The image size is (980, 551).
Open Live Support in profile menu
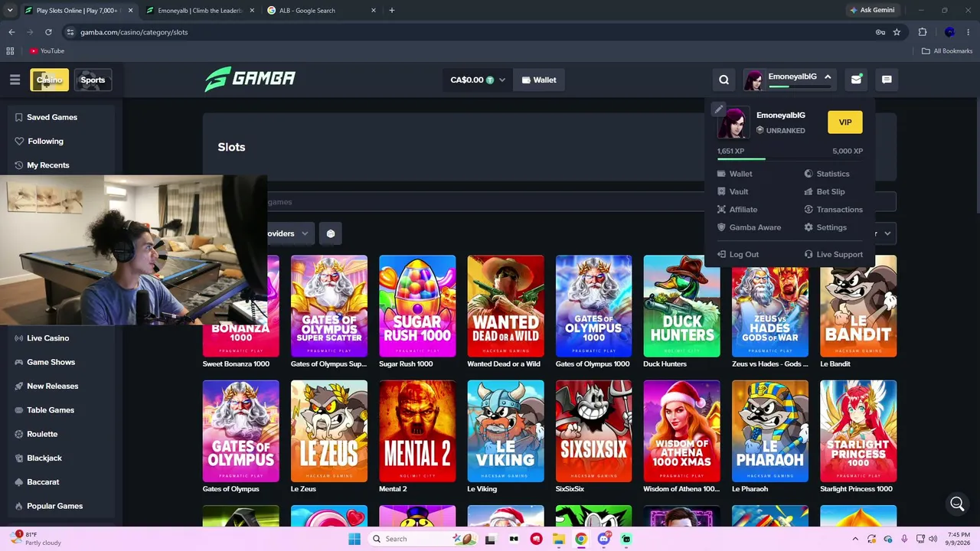tap(833, 254)
